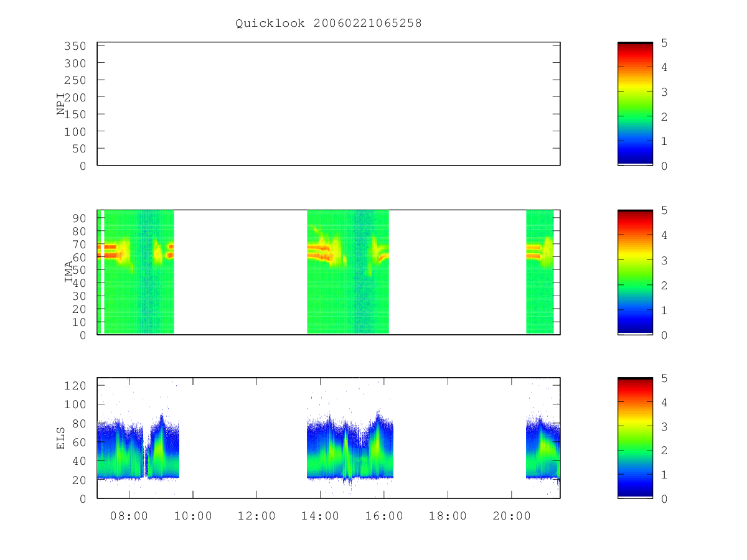Image resolution: width=747 pixels, height=560 pixels.
Task: Click the 18:00 time axis label
Action: point(448,516)
